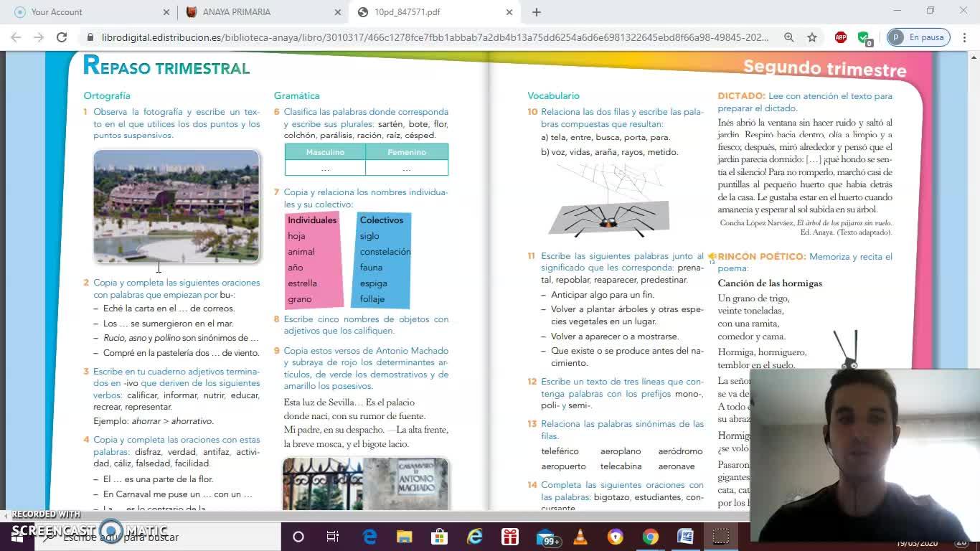Click the urbanization photograph in exercise 1
The height and width of the screenshot is (551, 980).
176,206
